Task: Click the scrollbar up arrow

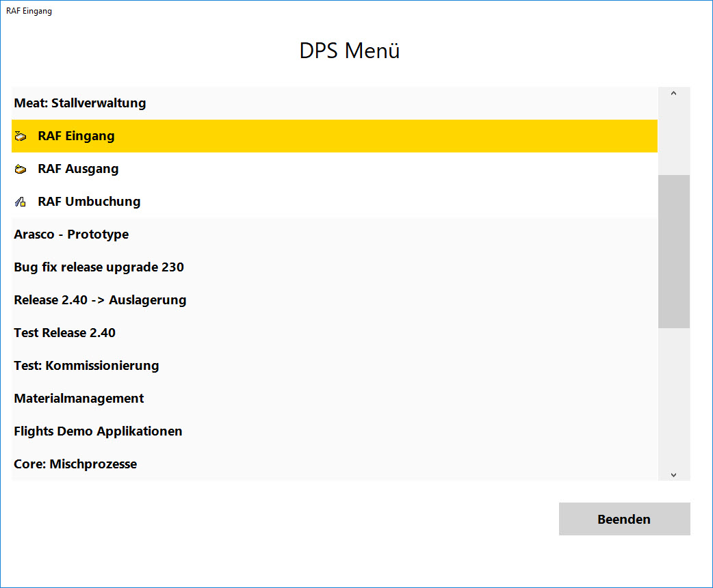Action: (673, 94)
